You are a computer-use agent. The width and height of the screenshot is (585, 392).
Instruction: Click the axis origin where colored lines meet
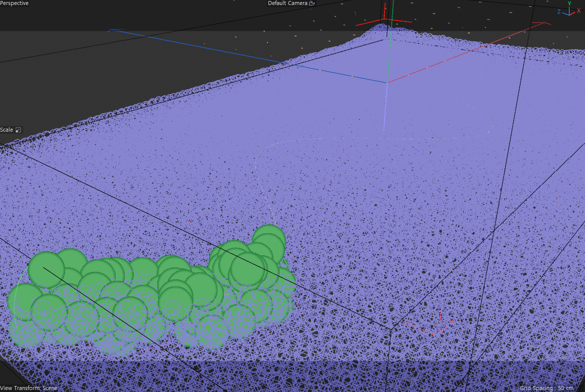click(x=387, y=83)
